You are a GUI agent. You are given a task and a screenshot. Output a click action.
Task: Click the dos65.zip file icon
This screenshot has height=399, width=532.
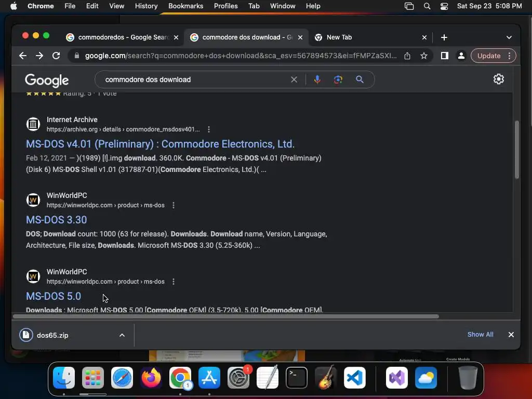tap(26, 335)
